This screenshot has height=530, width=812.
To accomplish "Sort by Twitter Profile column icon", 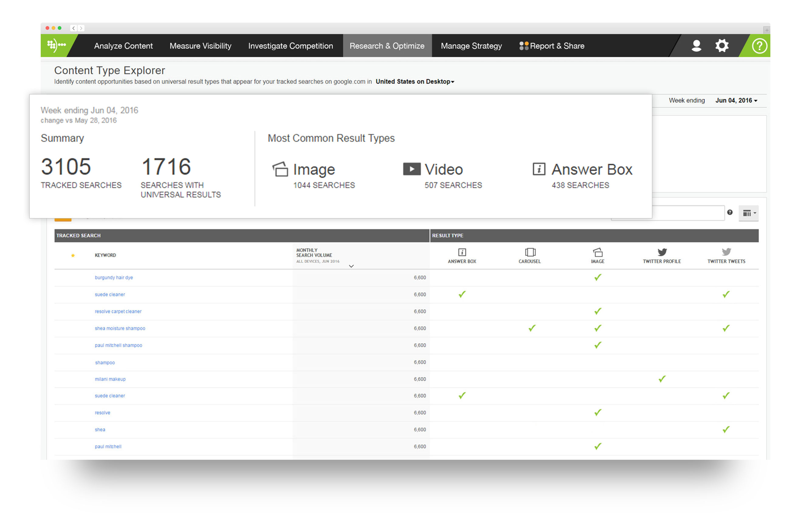I will click(x=662, y=252).
